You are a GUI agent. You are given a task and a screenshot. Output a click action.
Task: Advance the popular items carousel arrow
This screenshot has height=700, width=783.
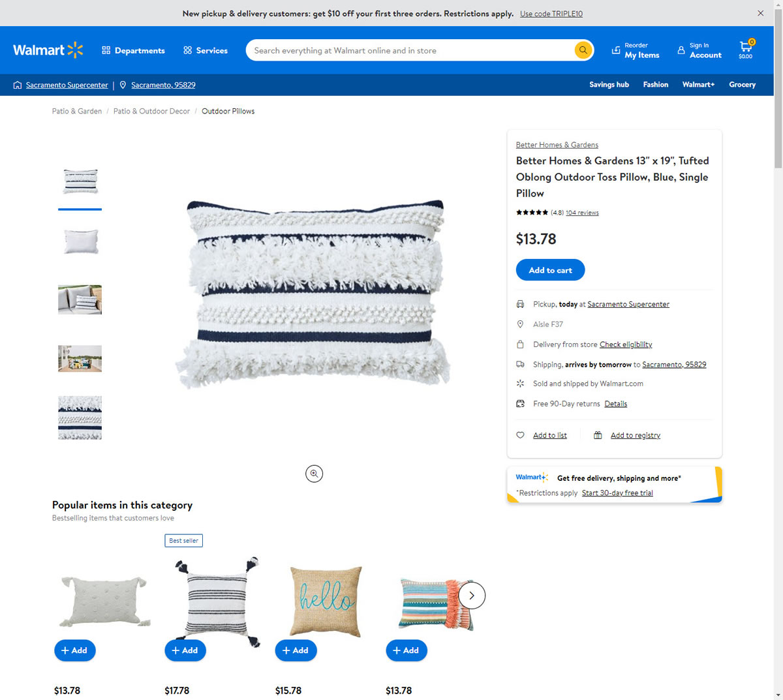pyautogui.click(x=472, y=595)
